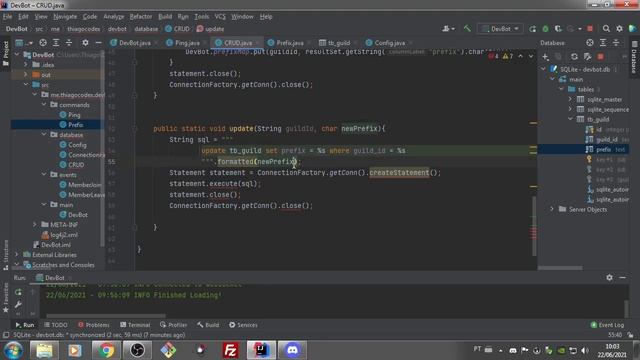Rerun DevBot in Run panel
640x360 pixels.
(x=18, y=292)
